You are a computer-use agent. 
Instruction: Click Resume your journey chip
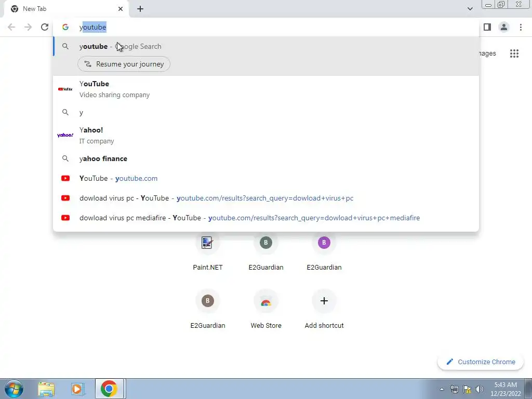[124, 64]
